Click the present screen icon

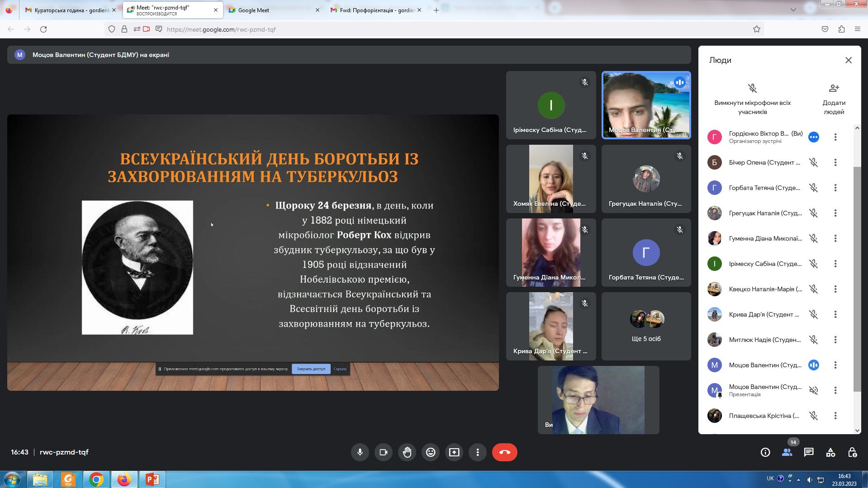click(x=454, y=452)
